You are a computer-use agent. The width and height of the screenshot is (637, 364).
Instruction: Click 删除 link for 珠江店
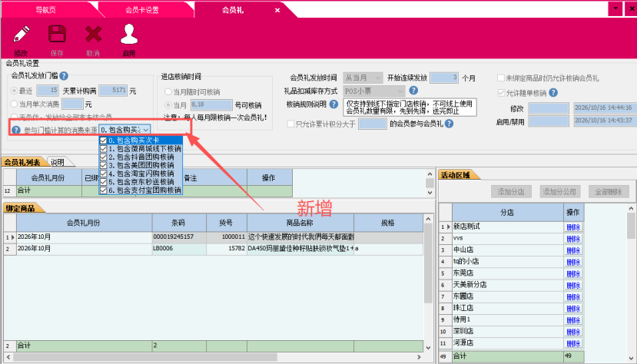tap(573, 309)
